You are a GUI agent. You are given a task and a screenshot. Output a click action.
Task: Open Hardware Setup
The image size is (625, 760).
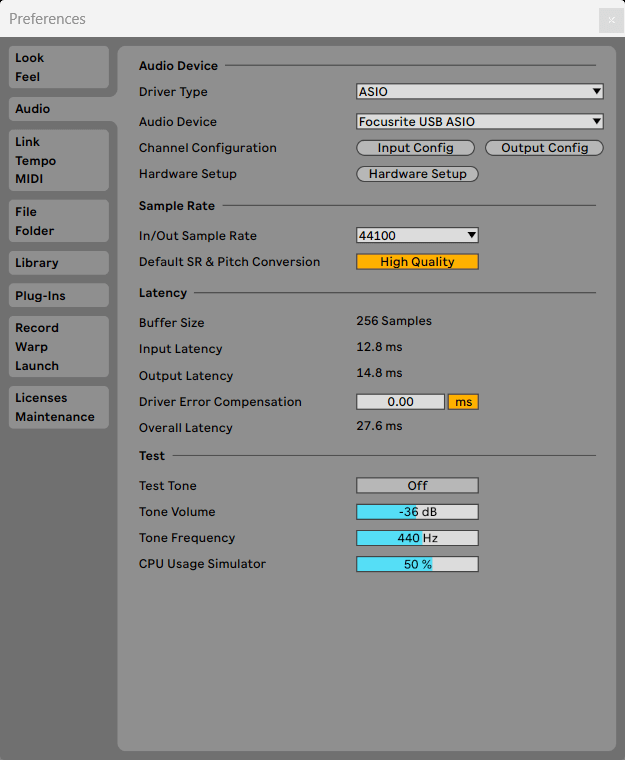[417, 174]
